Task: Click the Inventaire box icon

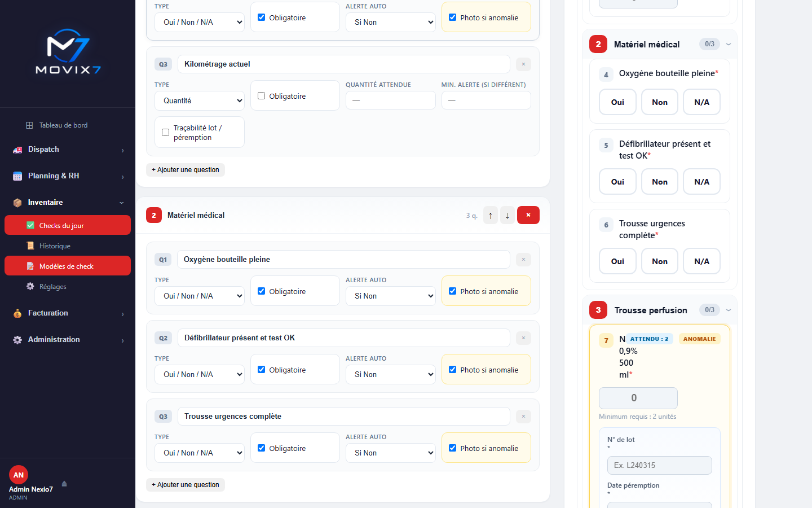Action: pyautogui.click(x=17, y=203)
